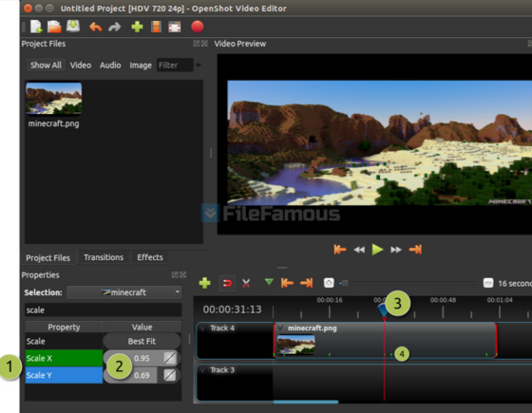This screenshot has height=413, width=532.
Task: Jump to end of preview
Action: [415, 250]
